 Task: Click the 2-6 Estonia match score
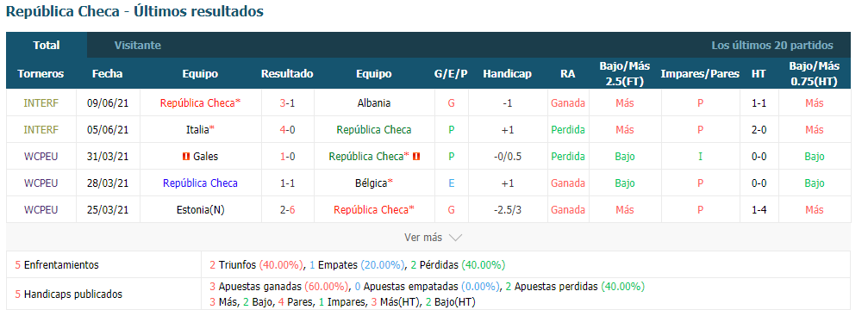(287, 210)
